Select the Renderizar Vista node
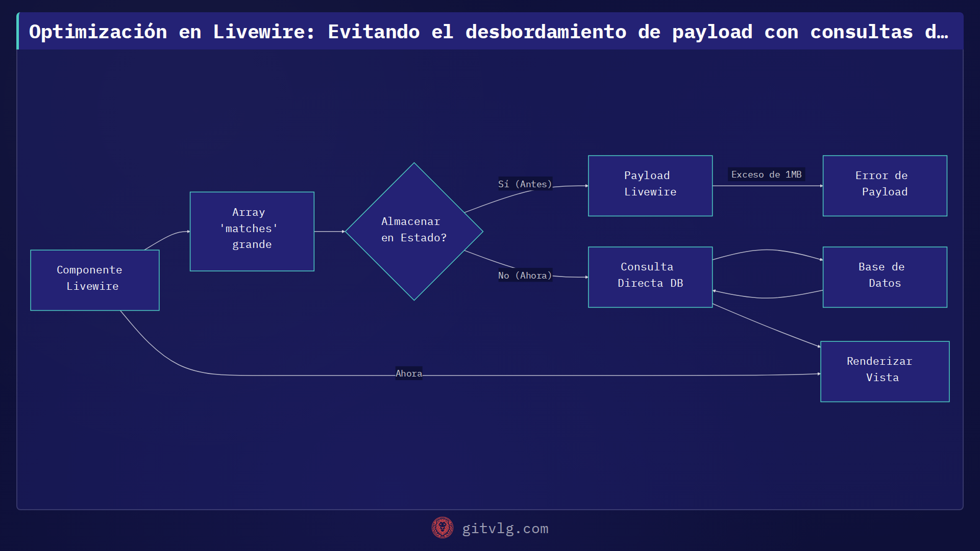Viewport: 980px width, 551px height. click(x=885, y=371)
